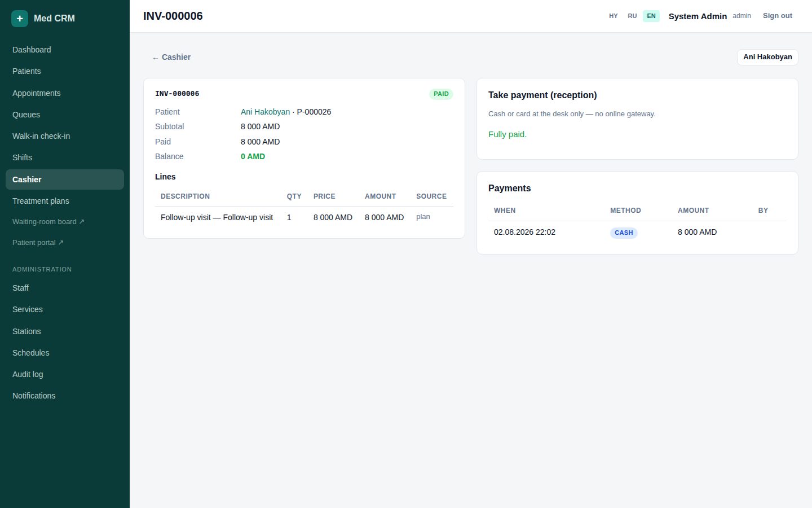The height and width of the screenshot is (508, 812).
Task: Click the 0 AMD balance value
Action: pos(253,156)
